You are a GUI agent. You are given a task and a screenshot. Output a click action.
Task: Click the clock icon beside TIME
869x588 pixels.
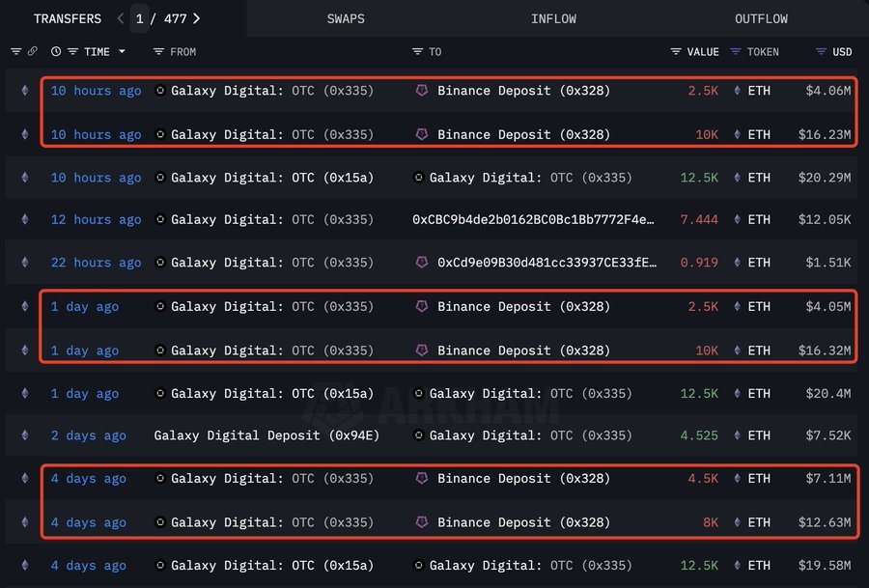(56, 51)
